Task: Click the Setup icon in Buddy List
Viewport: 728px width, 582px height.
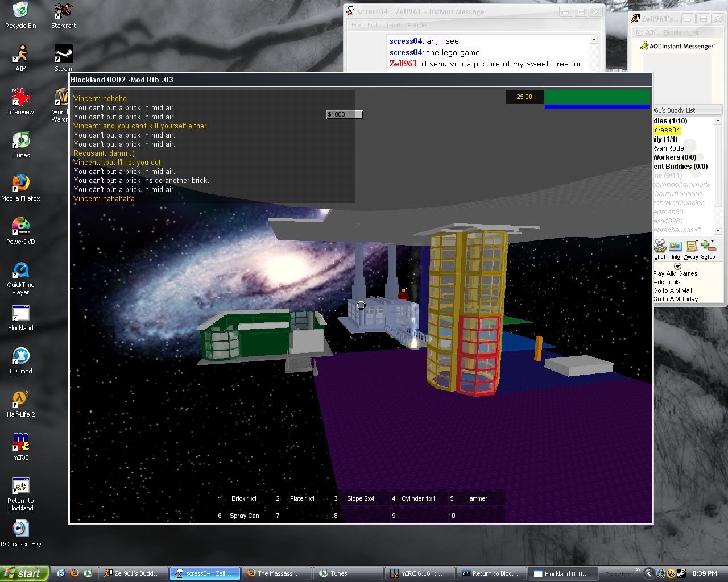Action: (x=708, y=249)
